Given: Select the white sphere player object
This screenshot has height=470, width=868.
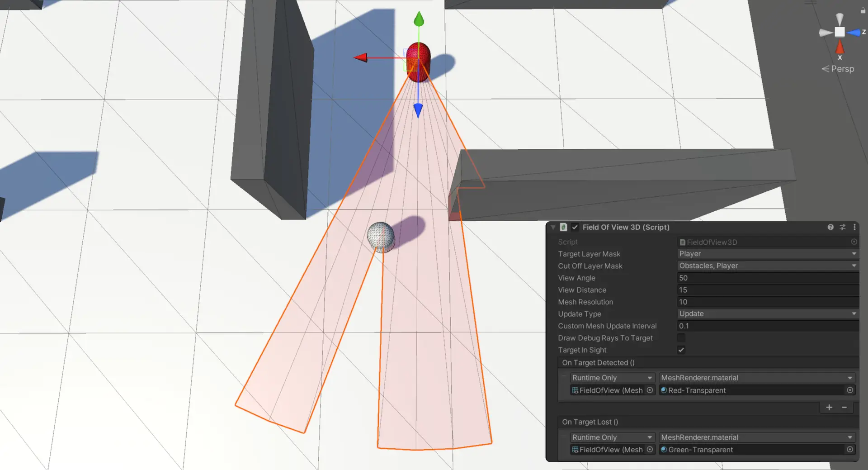Looking at the screenshot, I should (381, 236).
